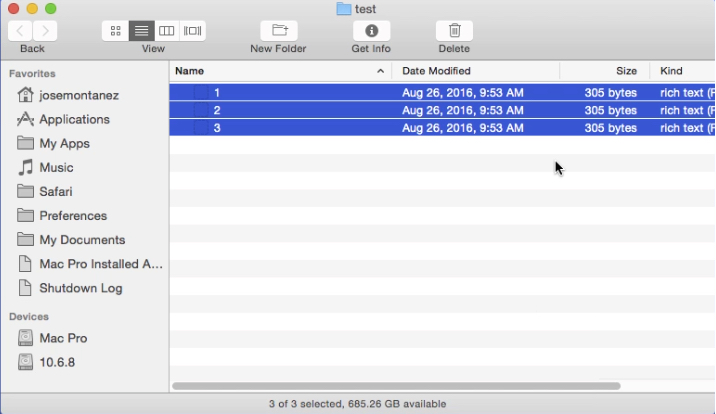Create a New Folder from the toolbar
716x414 pixels.
click(x=279, y=31)
